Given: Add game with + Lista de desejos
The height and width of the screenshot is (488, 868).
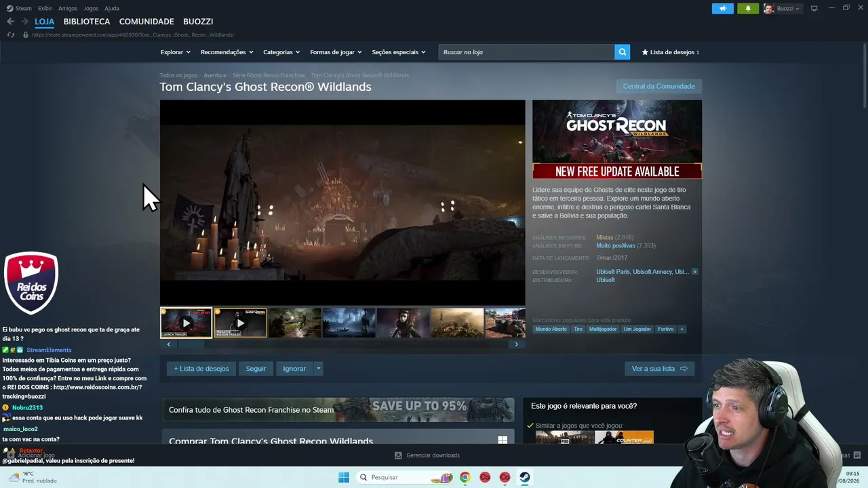Looking at the screenshot, I should 201,369.
